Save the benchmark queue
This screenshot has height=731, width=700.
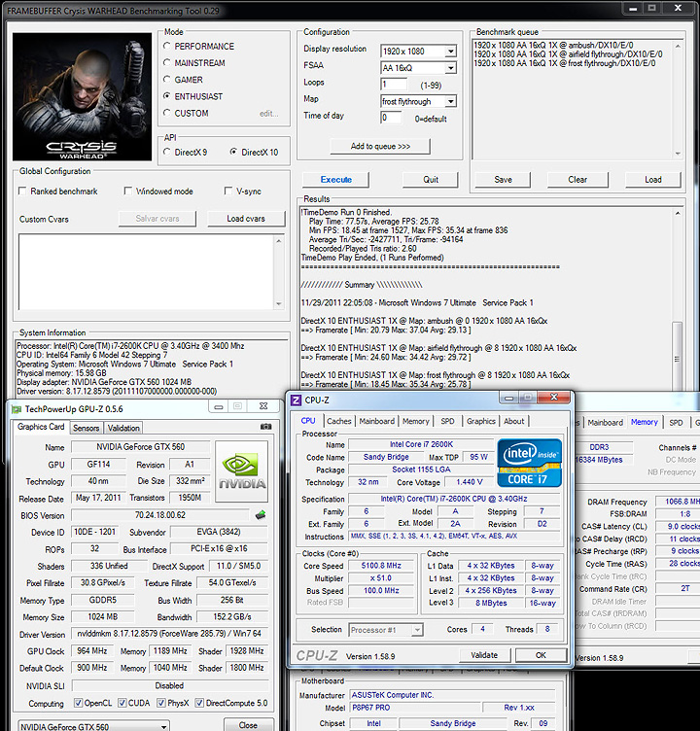(x=503, y=180)
